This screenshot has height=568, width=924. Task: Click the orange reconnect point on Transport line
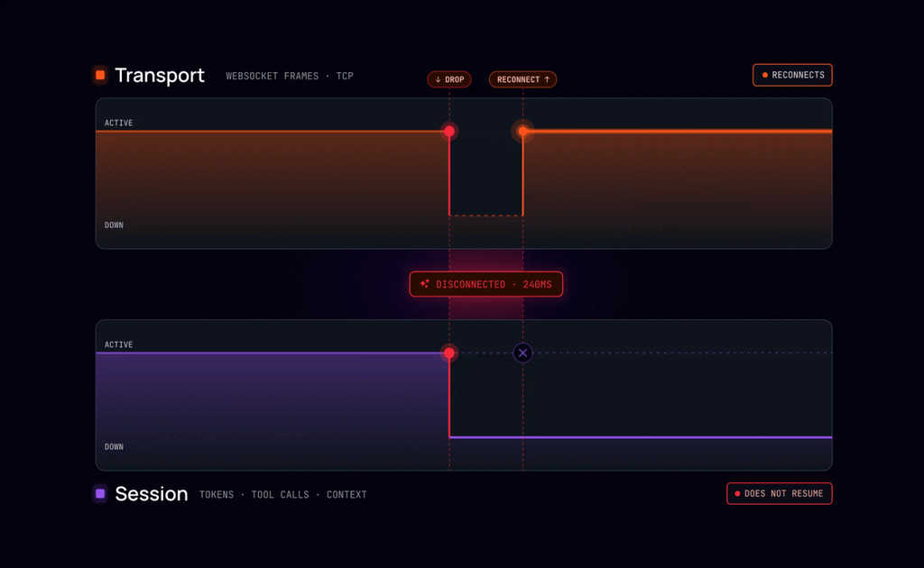(x=522, y=132)
